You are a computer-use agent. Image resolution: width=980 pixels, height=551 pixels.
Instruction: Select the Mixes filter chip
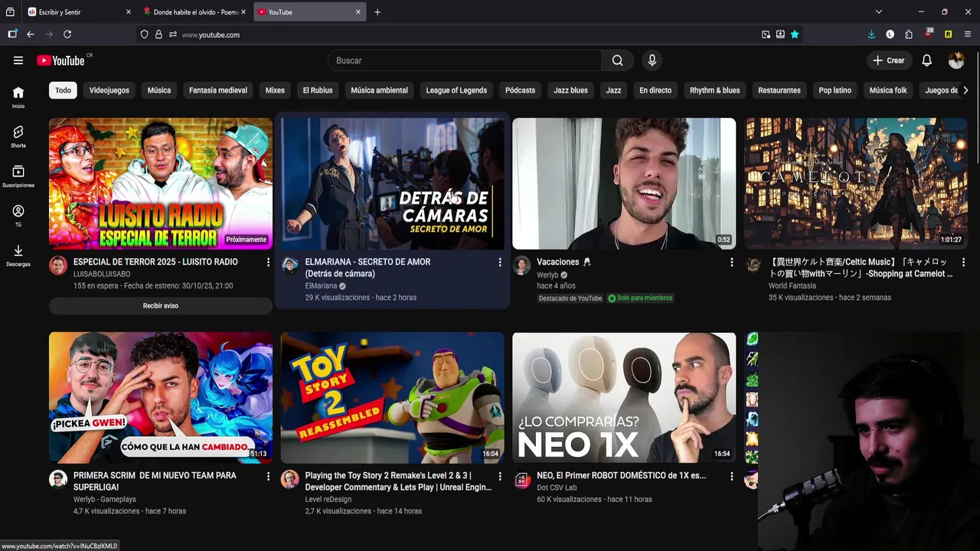pyautogui.click(x=275, y=90)
